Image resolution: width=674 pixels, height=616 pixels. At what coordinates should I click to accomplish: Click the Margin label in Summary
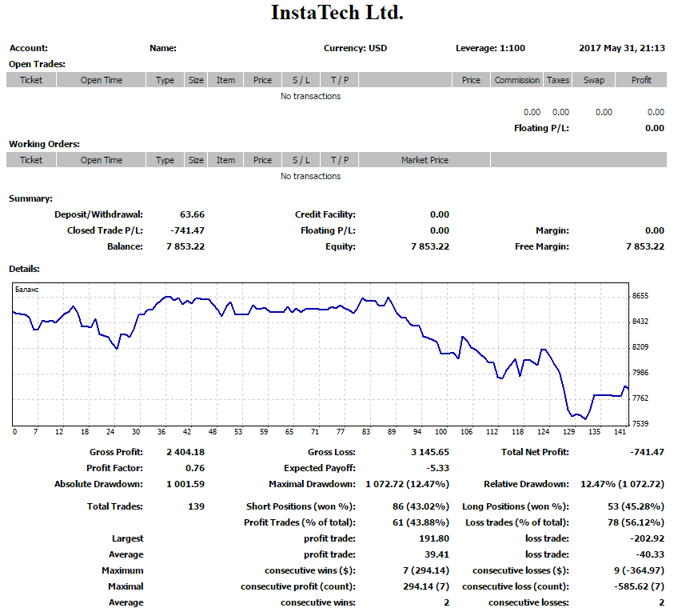click(x=552, y=230)
